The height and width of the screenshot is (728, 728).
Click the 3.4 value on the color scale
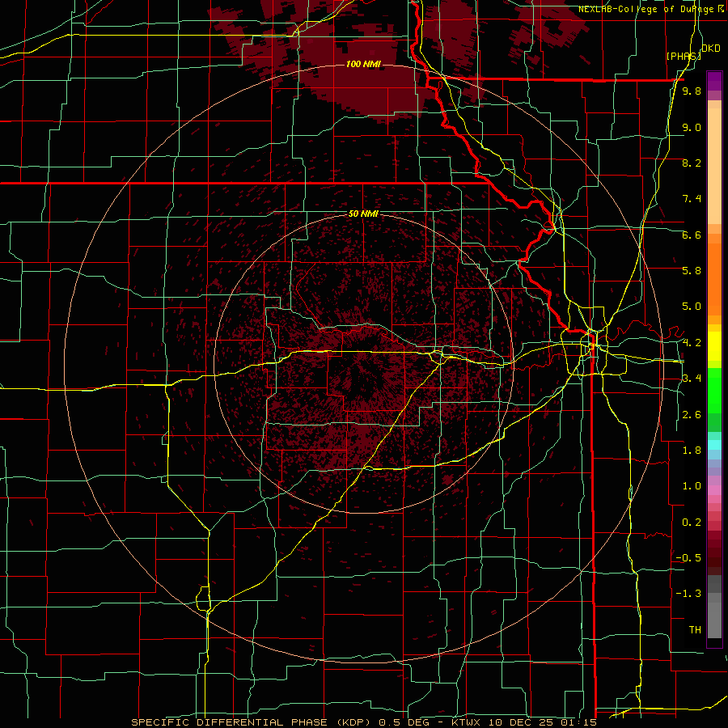[x=692, y=379]
